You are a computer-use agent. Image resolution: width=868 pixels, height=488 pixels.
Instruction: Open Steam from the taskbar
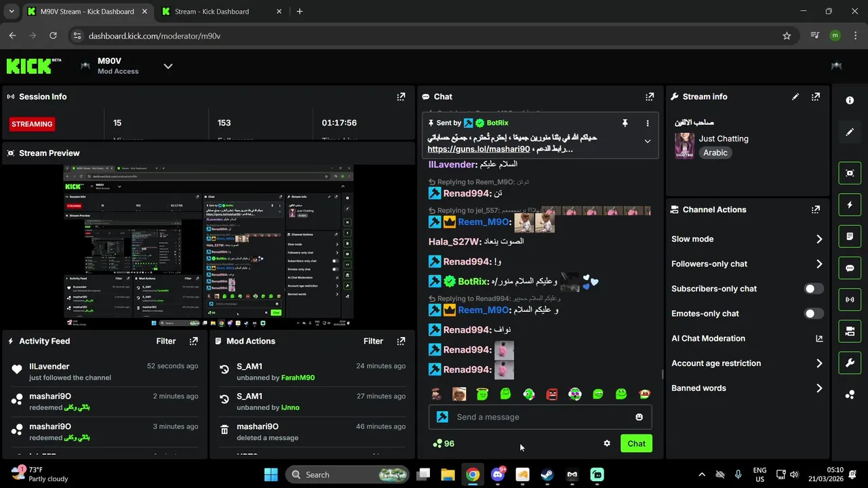coord(547,474)
